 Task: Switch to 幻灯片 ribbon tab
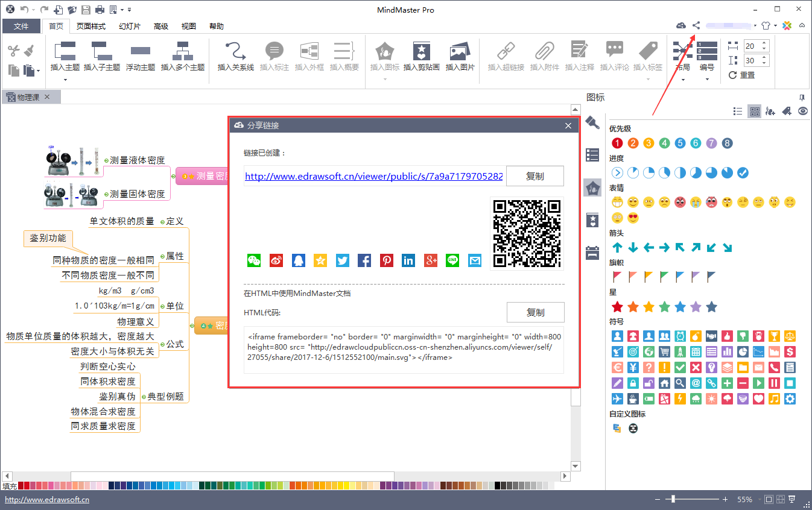coord(130,27)
